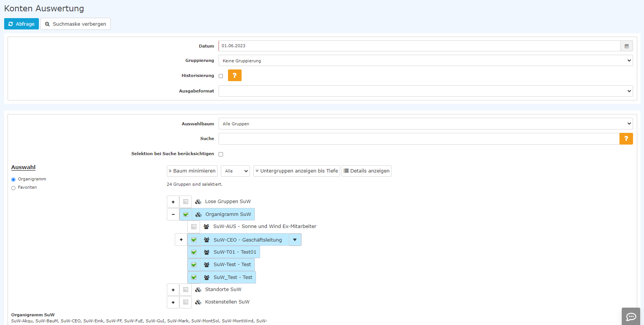The image size is (644, 325).
Task: Select the Organigramm SuW tree label
Action: [228, 214]
